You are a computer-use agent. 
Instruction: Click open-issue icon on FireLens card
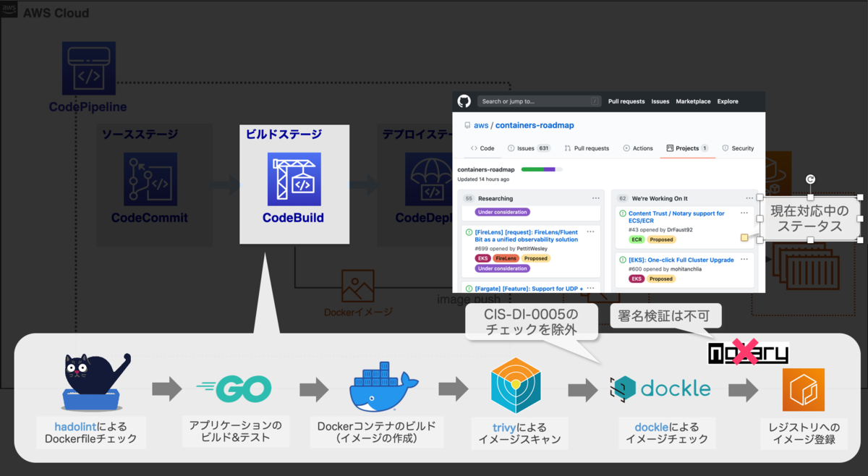pos(469,231)
